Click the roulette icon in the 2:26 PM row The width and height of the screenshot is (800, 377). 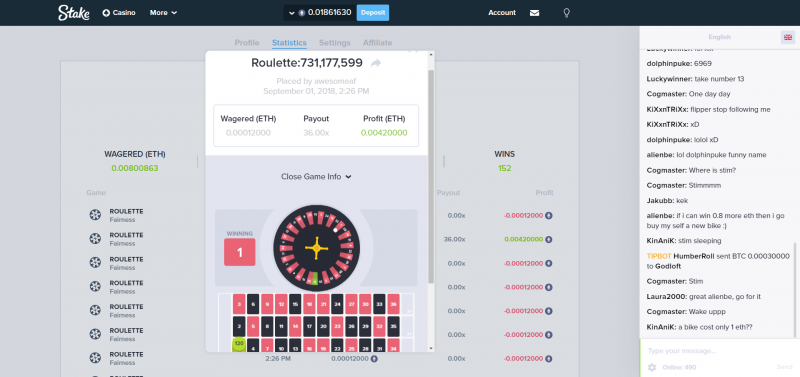[95, 358]
